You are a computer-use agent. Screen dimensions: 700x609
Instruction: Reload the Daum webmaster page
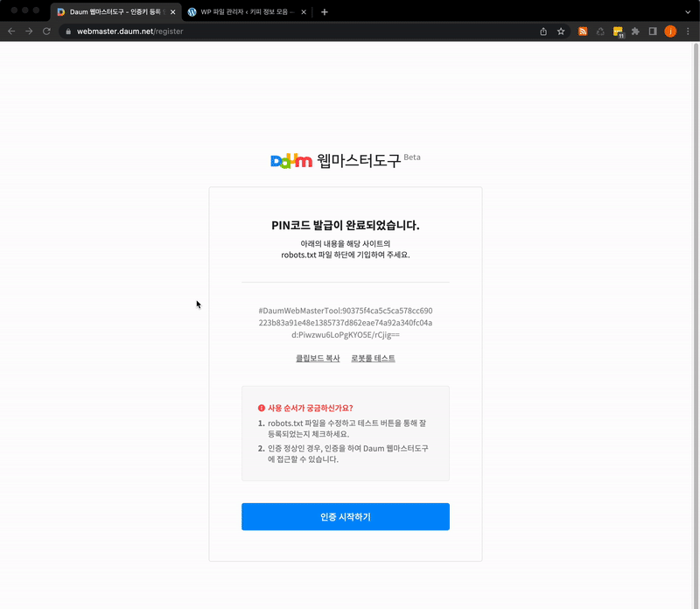[x=46, y=31]
